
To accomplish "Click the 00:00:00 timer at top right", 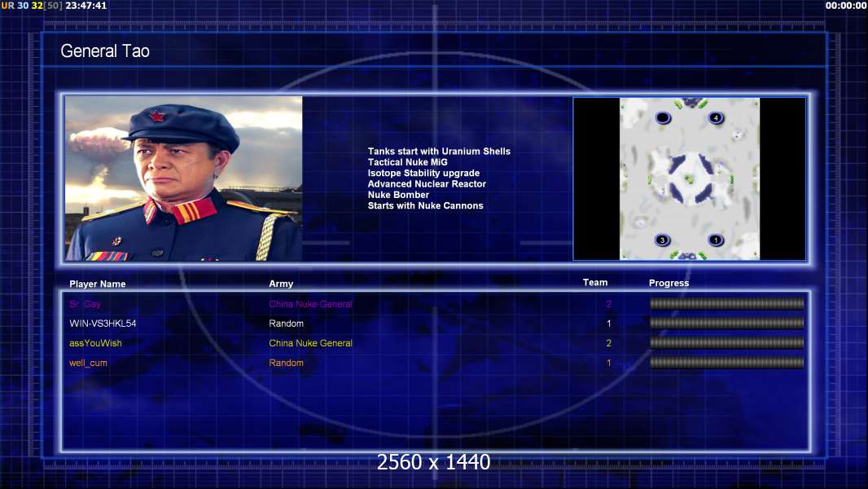I will [846, 6].
